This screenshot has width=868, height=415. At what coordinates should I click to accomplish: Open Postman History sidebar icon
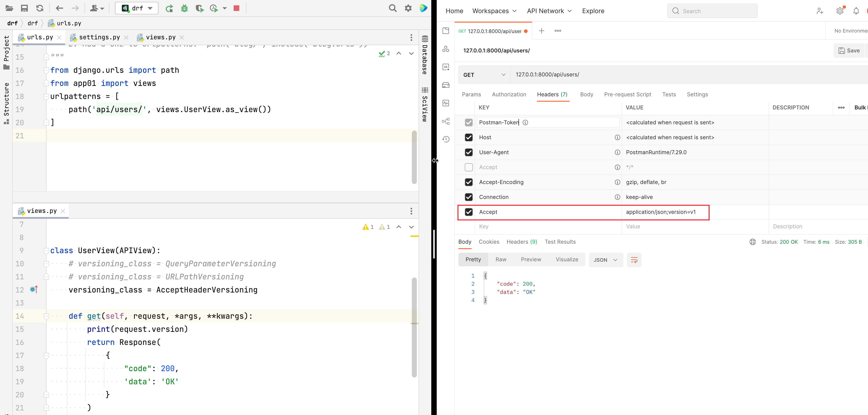tap(446, 139)
